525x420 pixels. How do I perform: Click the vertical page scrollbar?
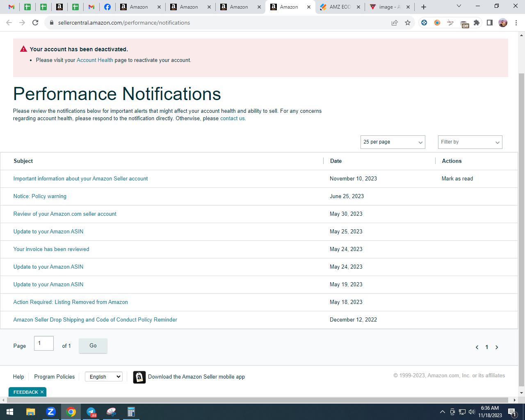[x=521, y=230]
